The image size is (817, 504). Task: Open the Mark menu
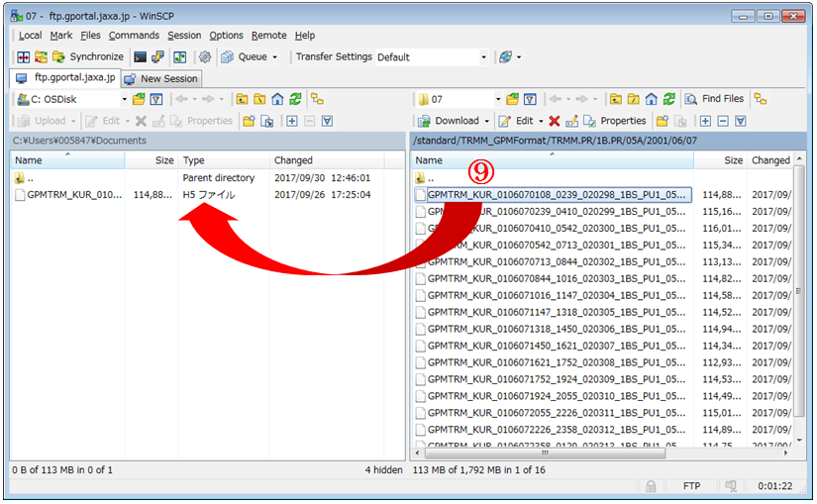pos(61,36)
